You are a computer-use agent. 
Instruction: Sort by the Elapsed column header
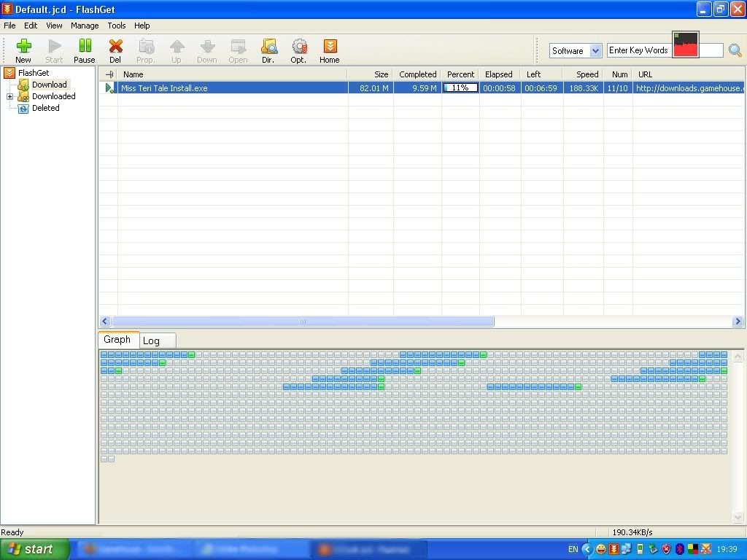coord(499,74)
